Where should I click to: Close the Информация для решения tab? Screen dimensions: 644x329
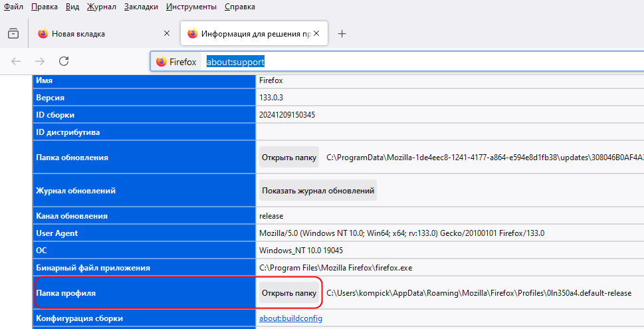(x=316, y=33)
